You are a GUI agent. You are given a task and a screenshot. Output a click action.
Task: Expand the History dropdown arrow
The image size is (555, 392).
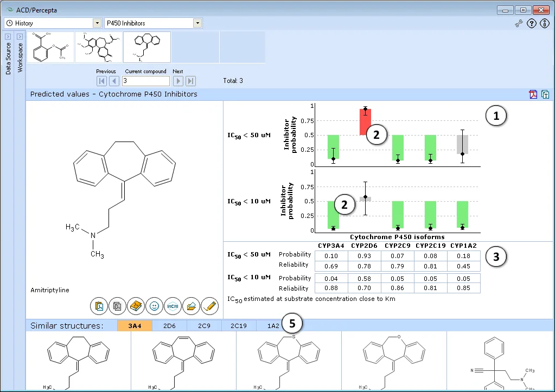coord(97,23)
